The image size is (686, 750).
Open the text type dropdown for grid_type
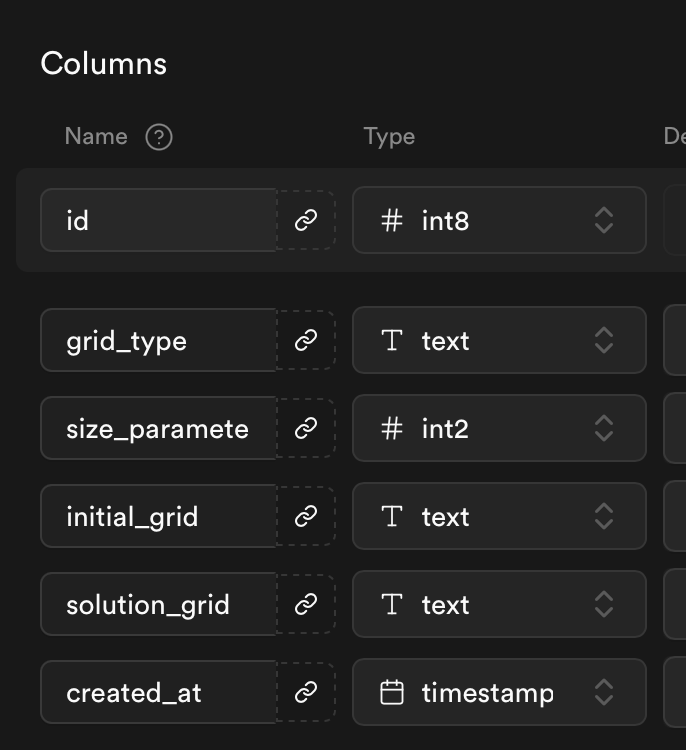click(x=499, y=341)
